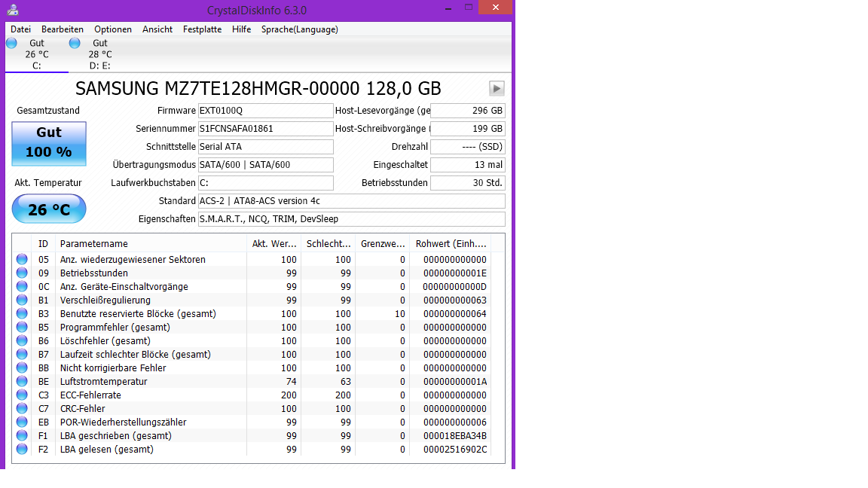Viewport: 868px width, 488px height.
Task: Open the Festplatte menu
Action: [202, 29]
